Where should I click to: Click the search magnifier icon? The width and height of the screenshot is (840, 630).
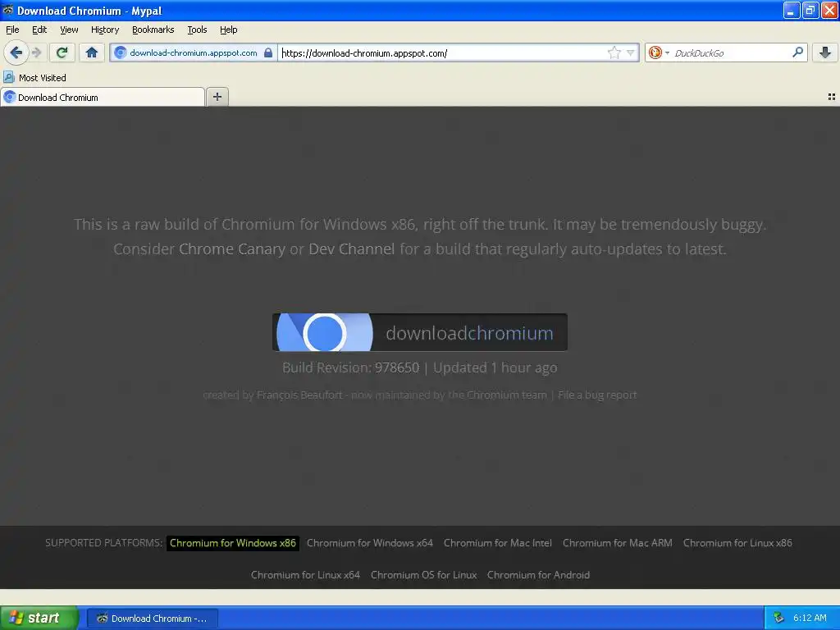(x=797, y=52)
